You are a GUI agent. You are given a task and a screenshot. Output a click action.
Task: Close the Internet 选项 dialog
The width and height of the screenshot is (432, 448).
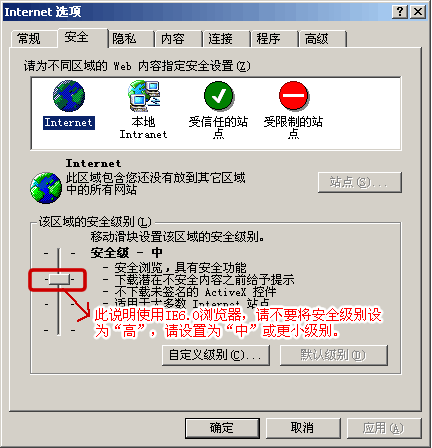(418, 12)
